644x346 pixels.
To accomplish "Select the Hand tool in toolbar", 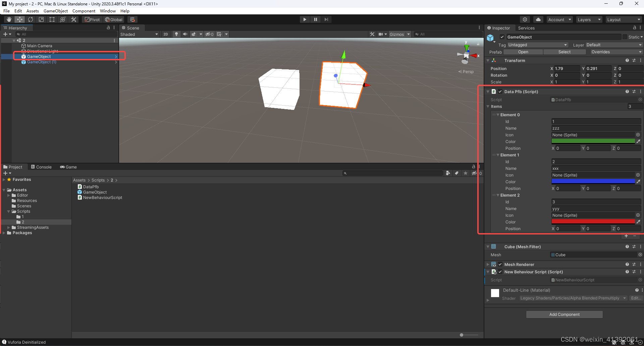I will click(x=9, y=19).
